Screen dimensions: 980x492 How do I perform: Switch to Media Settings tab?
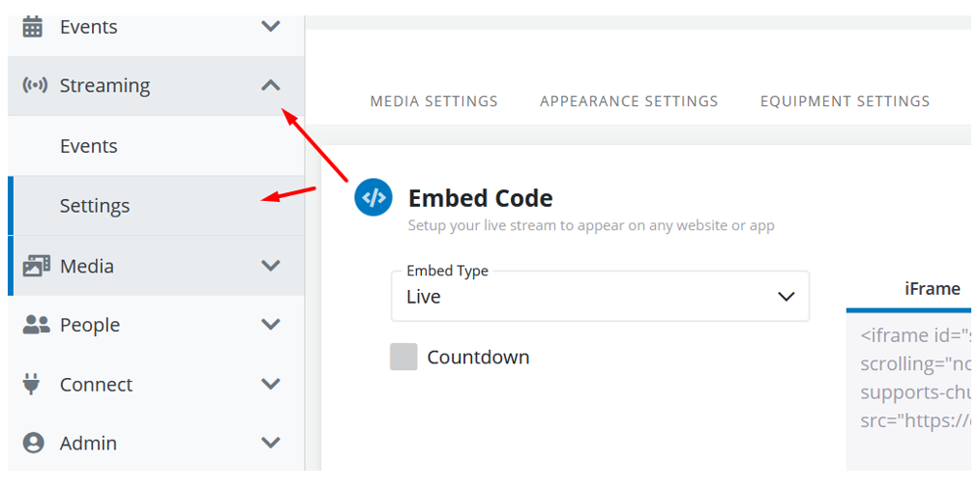(x=434, y=101)
